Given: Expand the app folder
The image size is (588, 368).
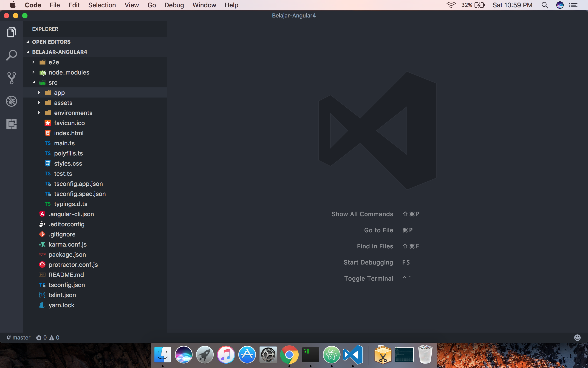Looking at the screenshot, I should coord(95,92).
